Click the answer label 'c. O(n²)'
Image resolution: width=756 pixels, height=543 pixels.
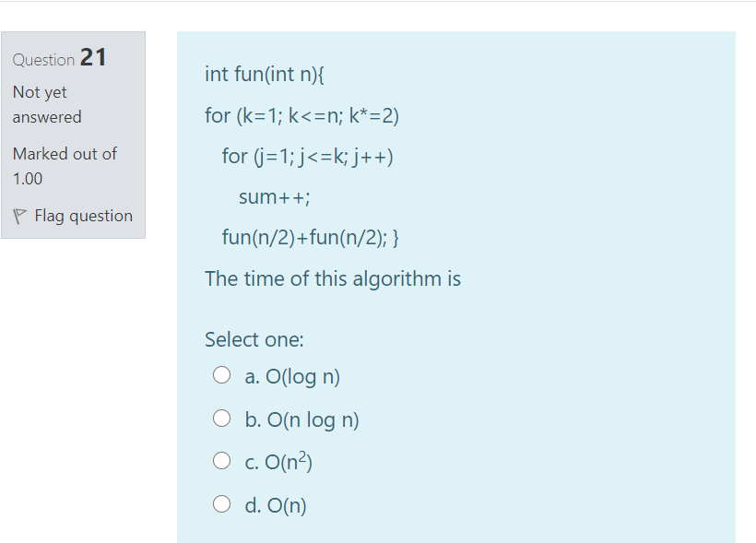[x=278, y=462]
